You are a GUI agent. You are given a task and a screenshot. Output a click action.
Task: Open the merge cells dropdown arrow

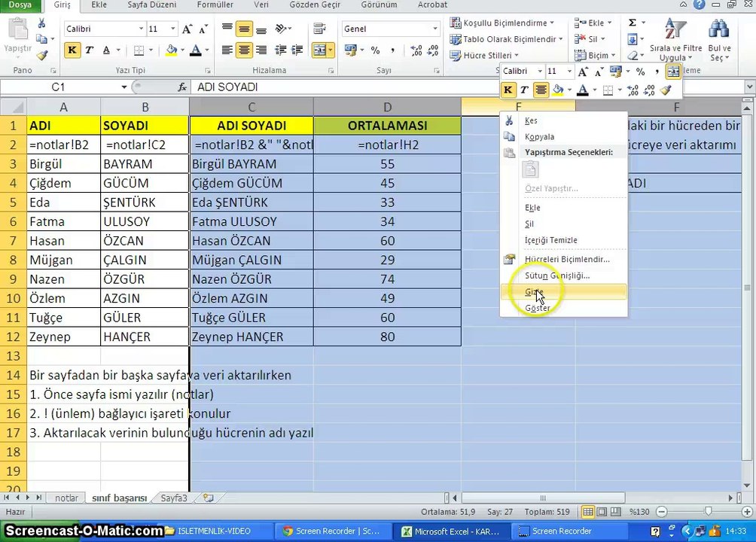click(331, 50)
